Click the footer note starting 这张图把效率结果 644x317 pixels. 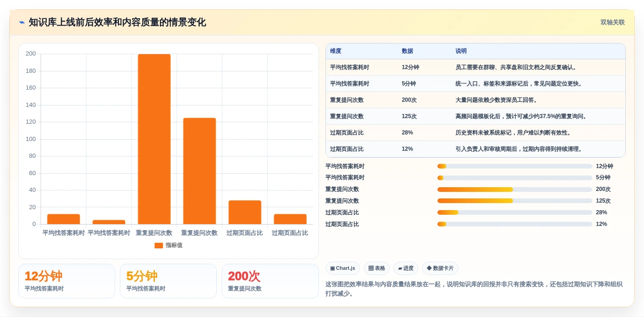[x=474, y=289]
